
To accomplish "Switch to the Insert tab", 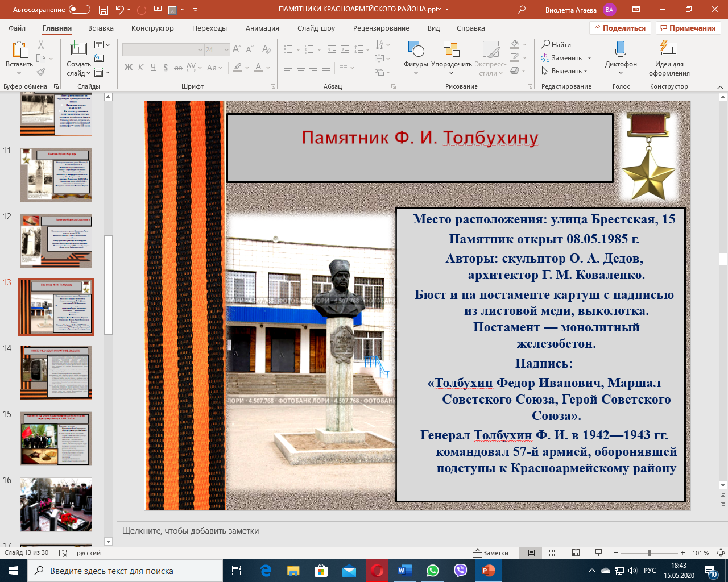I will [101, 28].
